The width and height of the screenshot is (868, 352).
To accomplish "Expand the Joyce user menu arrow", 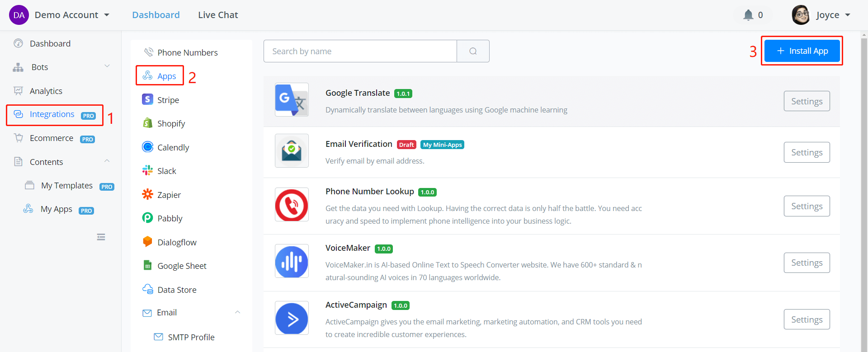I will coord(848,15).
